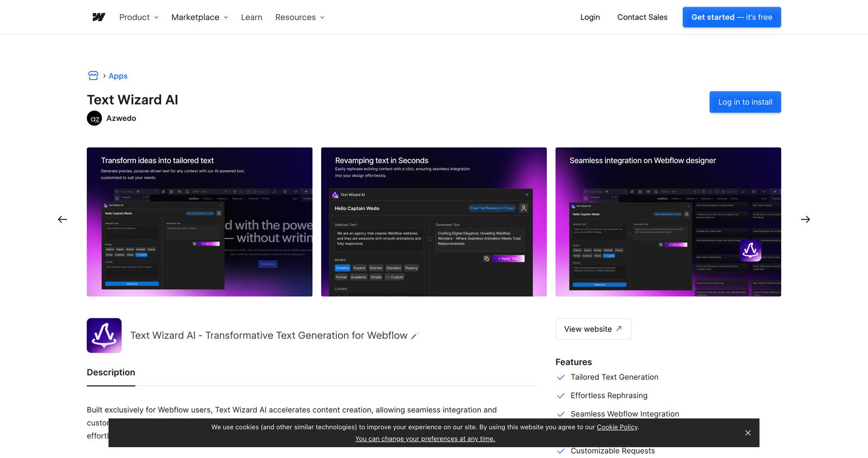Click Get started — it's free button
The height and width of the screenshot is (458, 868).
(x=731, y=17)
